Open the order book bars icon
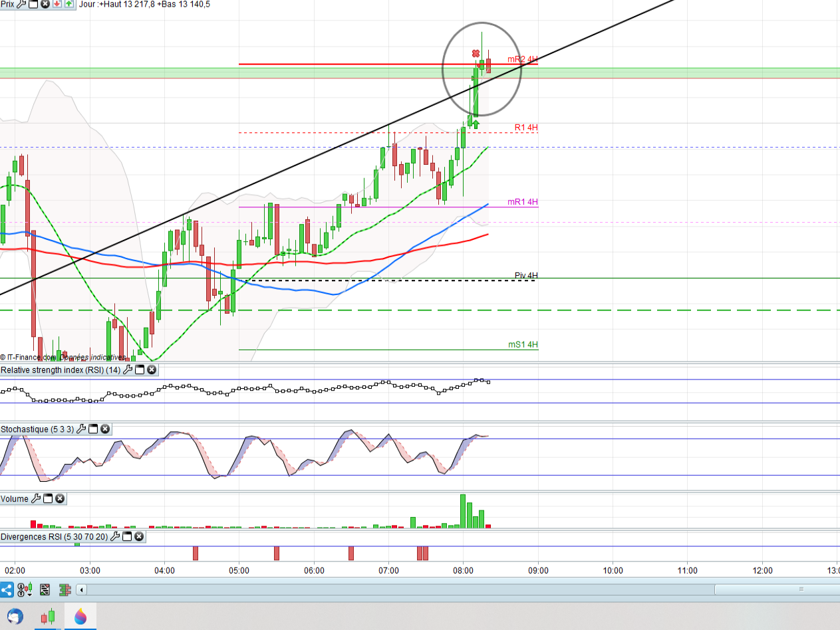This screenshot has width=840, height=630. coord(65,589)
